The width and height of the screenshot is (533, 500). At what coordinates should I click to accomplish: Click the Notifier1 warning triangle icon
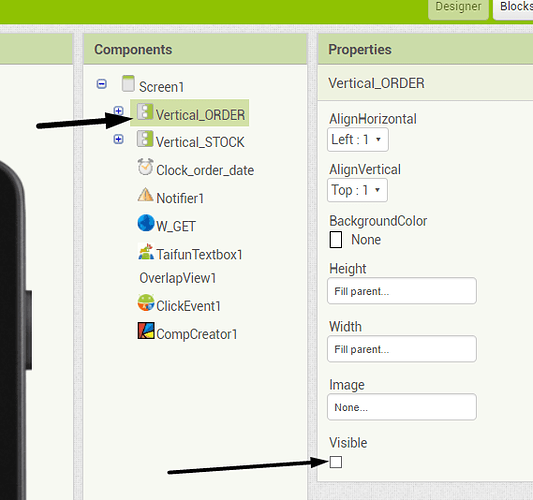(x=145, y=194)
